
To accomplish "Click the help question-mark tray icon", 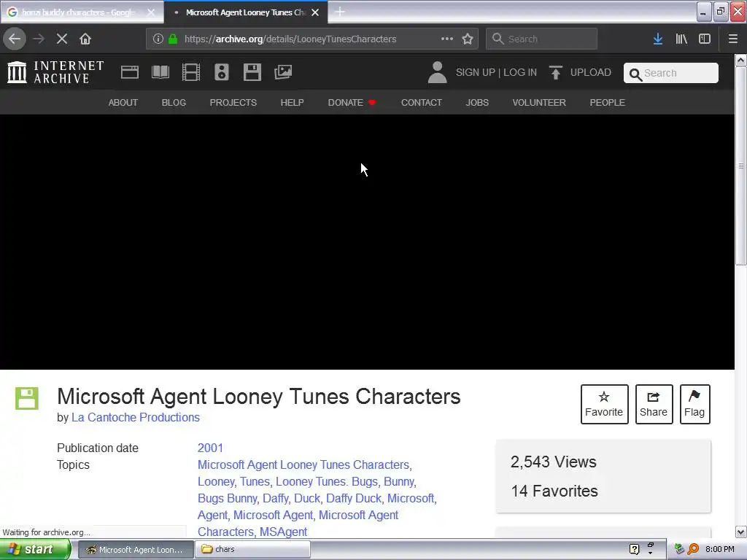I will (x=634, y=549).
